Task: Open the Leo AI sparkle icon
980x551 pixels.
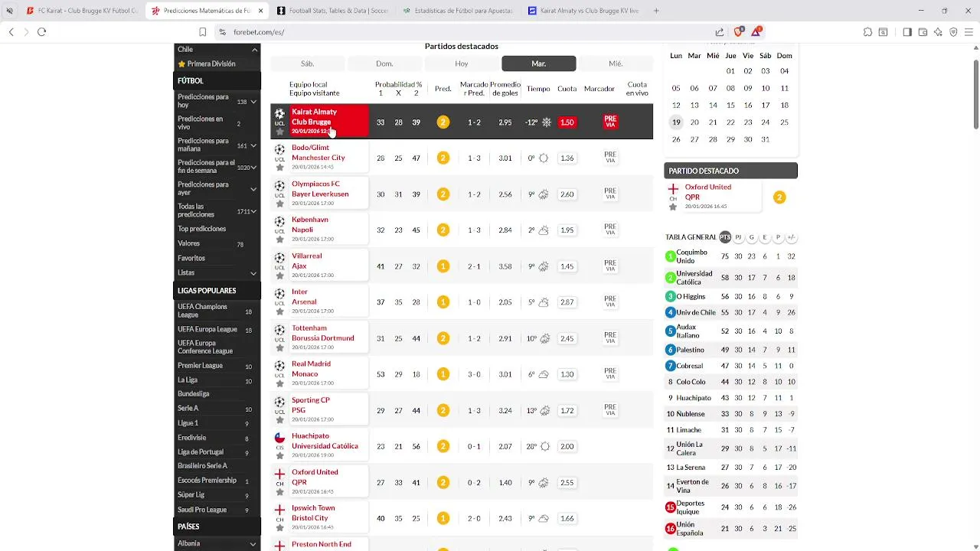Action: (x=938, y=32)
